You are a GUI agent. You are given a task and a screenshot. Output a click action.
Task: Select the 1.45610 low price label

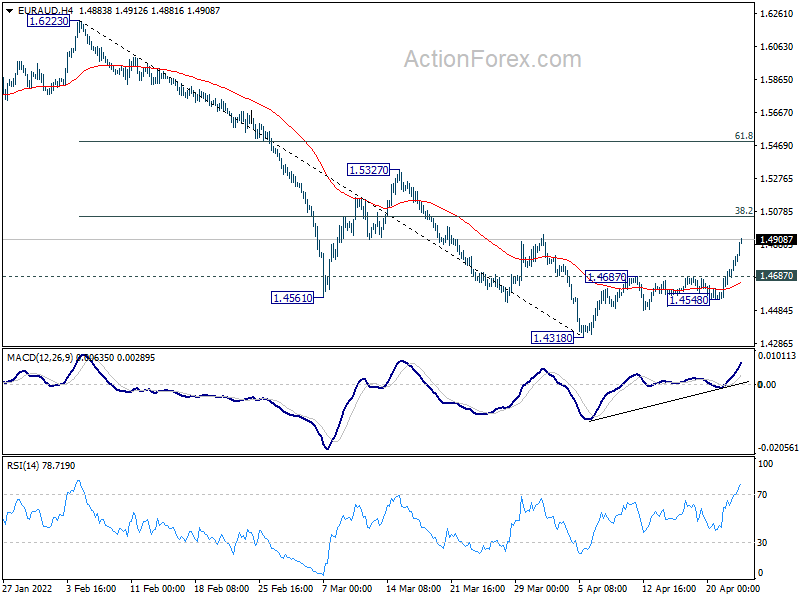[x=292, y=297]
